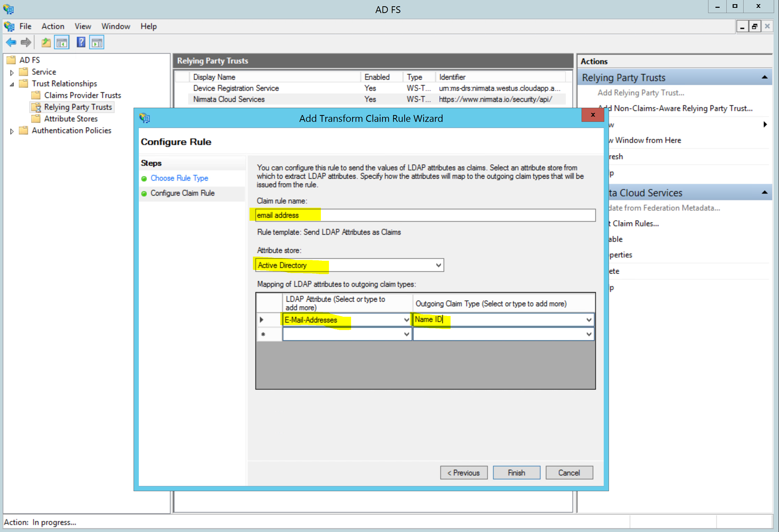
Task: Collapse the Cloud Services actions section
Action: pos(765,193)
